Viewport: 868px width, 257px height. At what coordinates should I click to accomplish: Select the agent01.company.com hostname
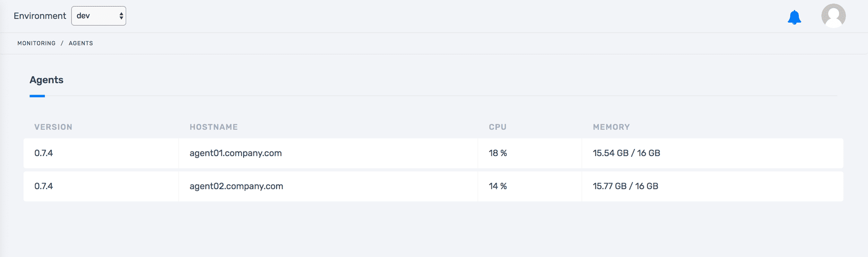236,153
